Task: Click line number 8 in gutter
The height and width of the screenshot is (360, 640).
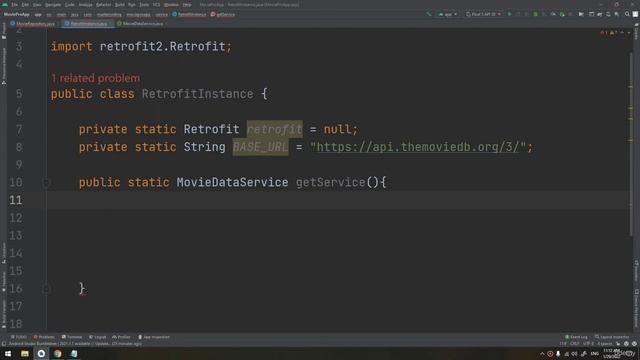Action: (x=19, y=147)
